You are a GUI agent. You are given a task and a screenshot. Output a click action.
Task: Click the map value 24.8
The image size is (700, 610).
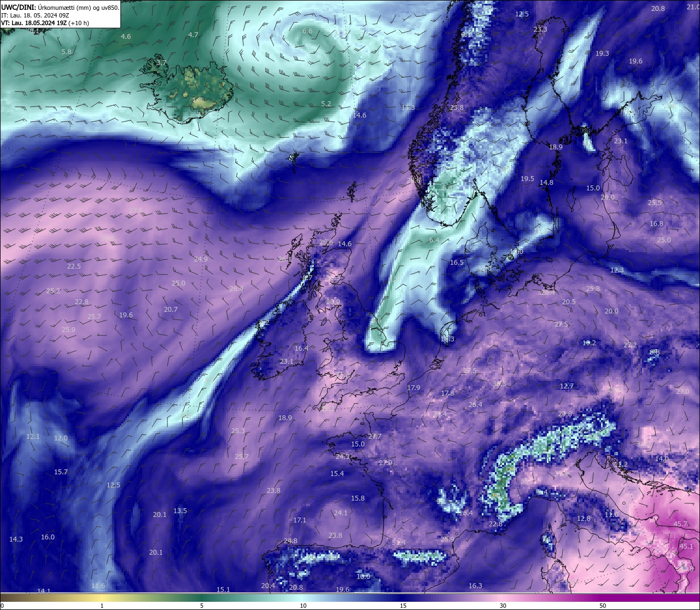click(290, 541)
